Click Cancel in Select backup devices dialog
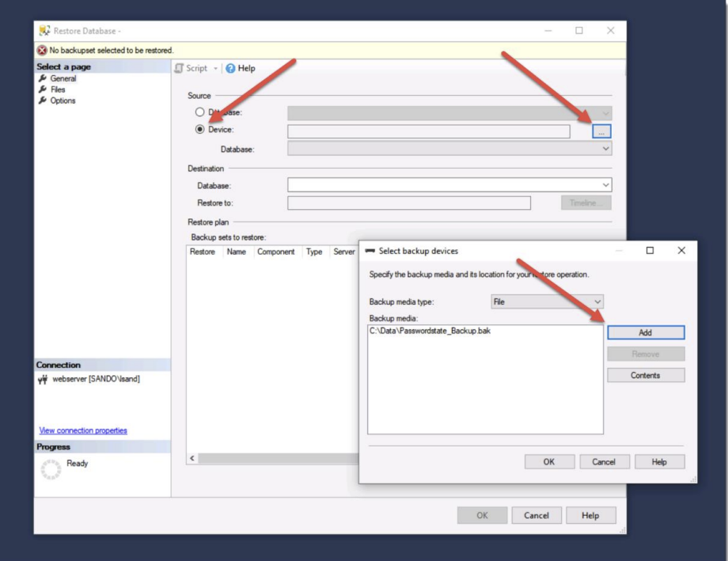 tap(604, 462)
